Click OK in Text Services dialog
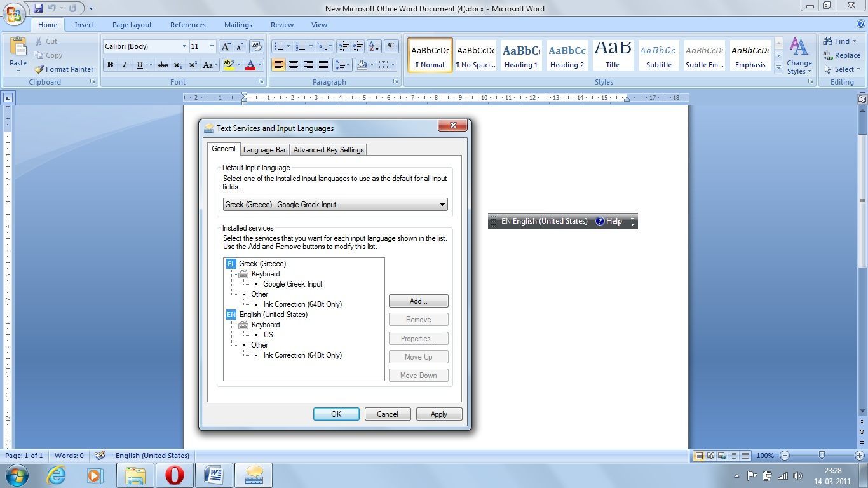 point(336,414)
